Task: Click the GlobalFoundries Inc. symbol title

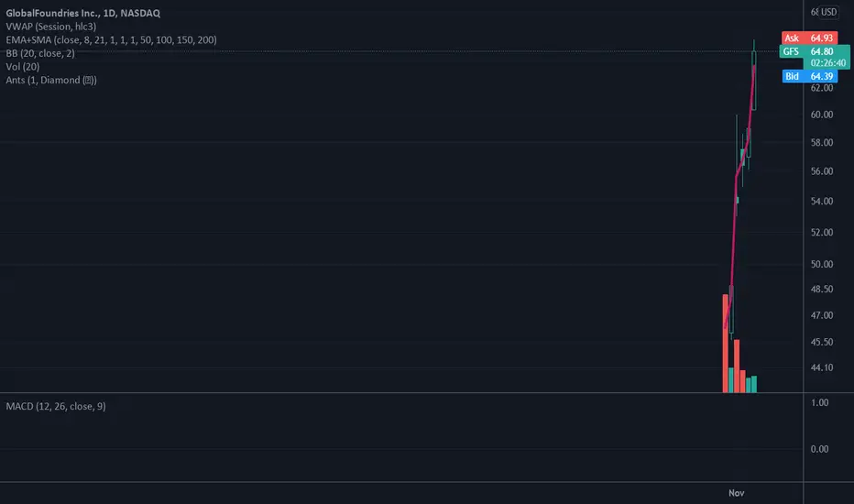Action: click(82, 13)
